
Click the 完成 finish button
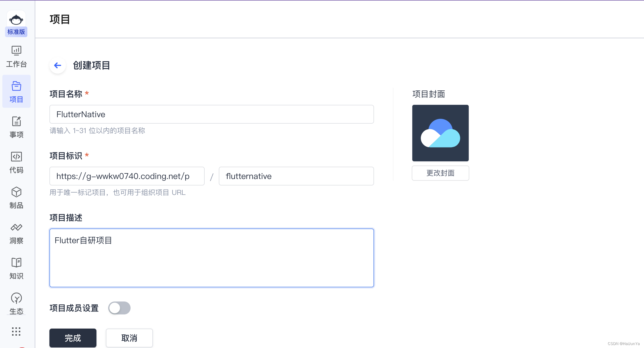coord(73,338)
